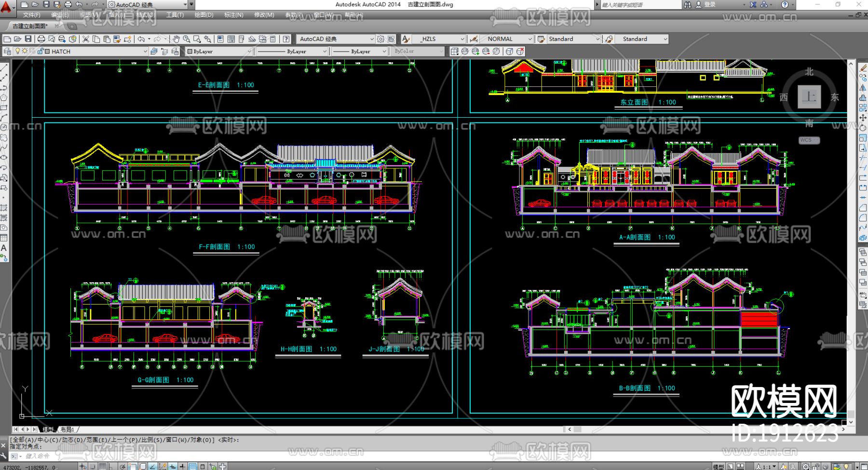Click the Undo arrow in standard toolbar
Screen dimensions: 868x470
[141, 39]
